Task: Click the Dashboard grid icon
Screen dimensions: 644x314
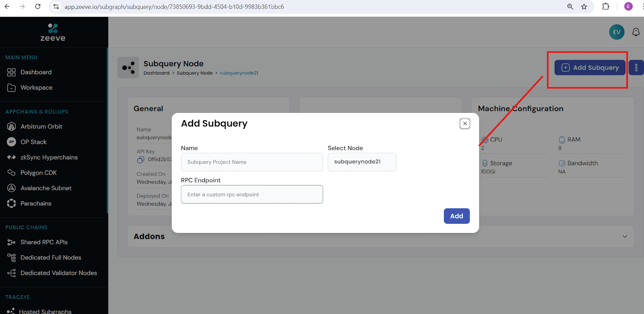Action: tap(11, 72)
